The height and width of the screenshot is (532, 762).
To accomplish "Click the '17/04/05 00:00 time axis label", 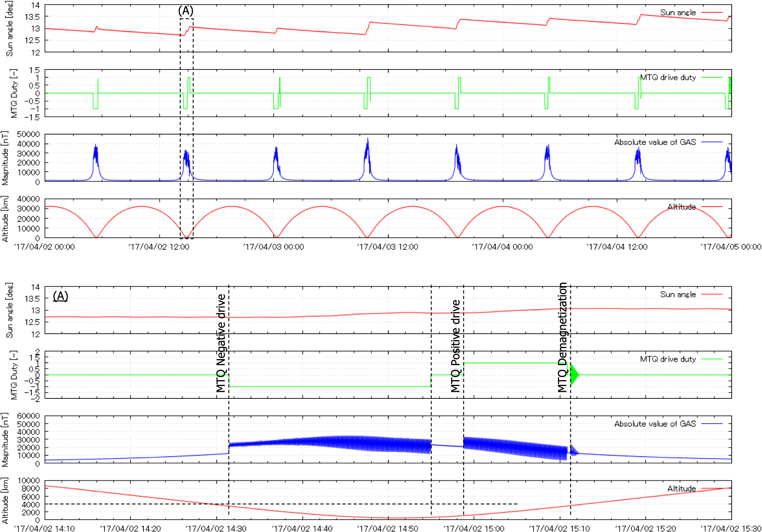I will 731,247.
